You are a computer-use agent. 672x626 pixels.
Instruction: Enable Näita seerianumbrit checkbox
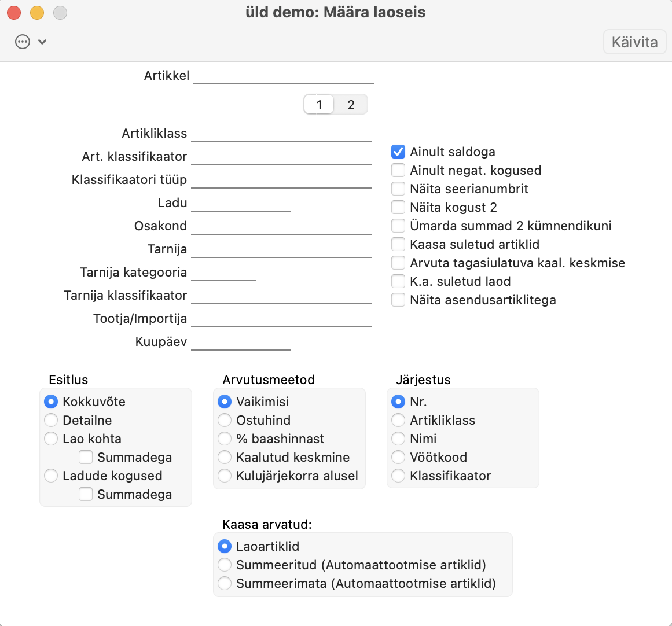click(x=398, y=189)
